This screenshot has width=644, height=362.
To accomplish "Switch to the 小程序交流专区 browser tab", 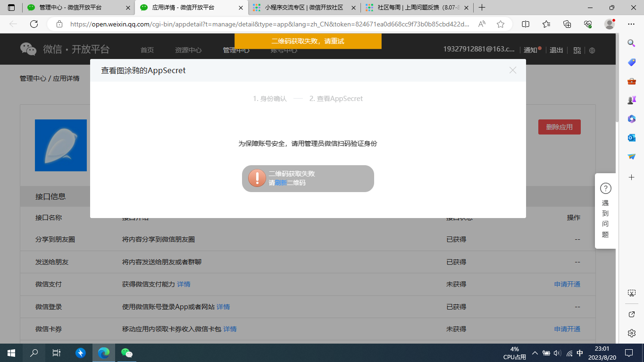I will click(x=304, y=8).
